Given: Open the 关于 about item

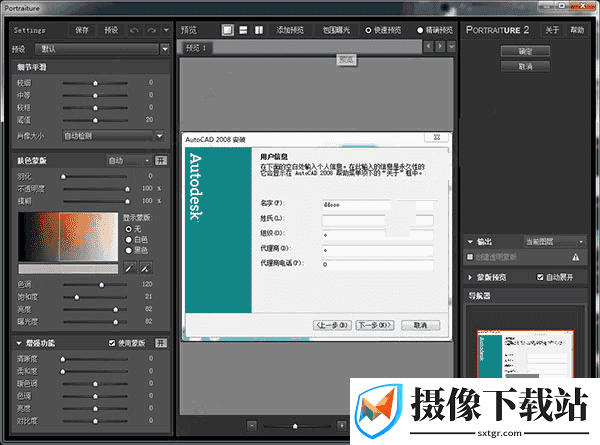Looking at the screenshot, I should point(552,30).
